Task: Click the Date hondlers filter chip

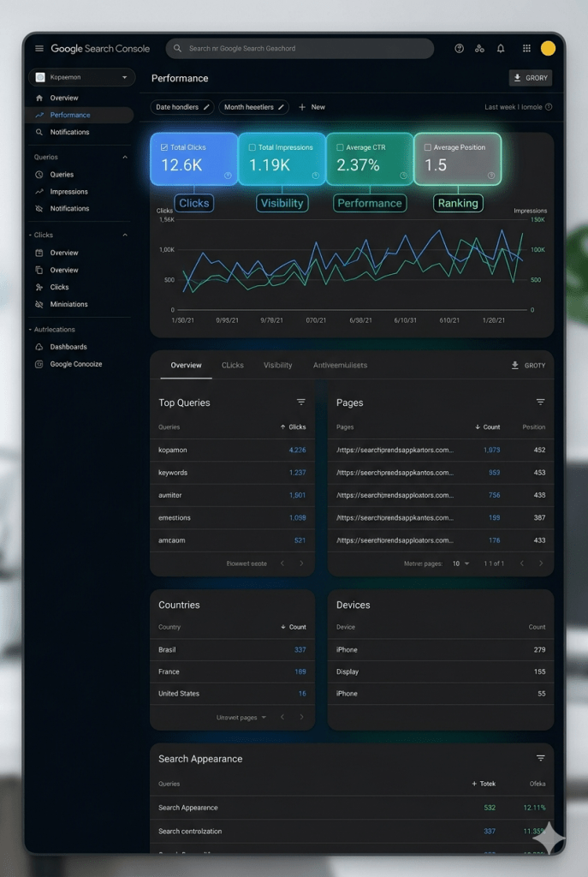Action: pyautogui.click(x=182, y=107)
